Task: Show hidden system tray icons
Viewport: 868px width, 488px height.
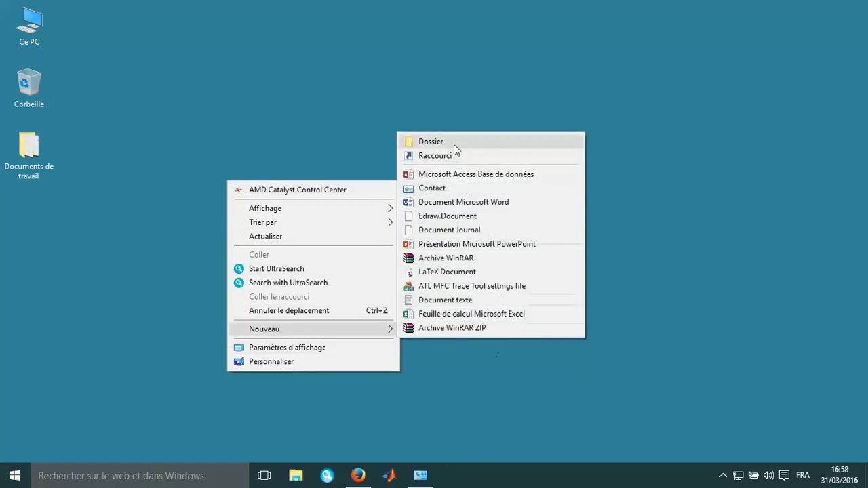Action: [x=723, y=476]
